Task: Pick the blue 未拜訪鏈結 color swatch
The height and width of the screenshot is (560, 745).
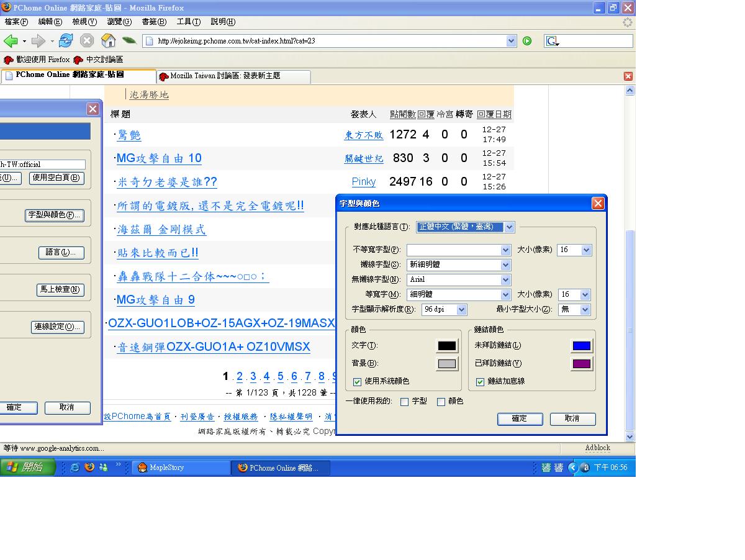Action: tap(581, 346)
